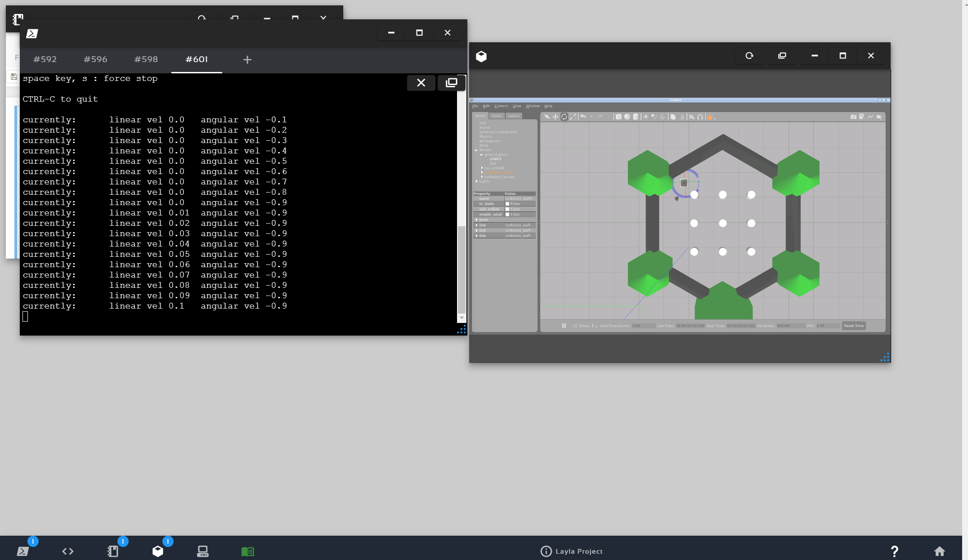Insert a box shape into the scene
The height and width of the screenshot is (560, 968).
click(619, 116)
